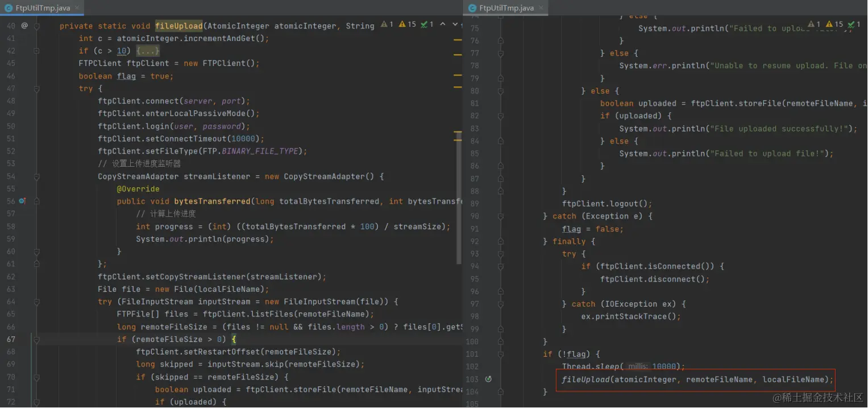Click the typo checkmark icon in left editor
Image resolution: width=868 pixels, height=408 pixels.
[x=427, y=24]
